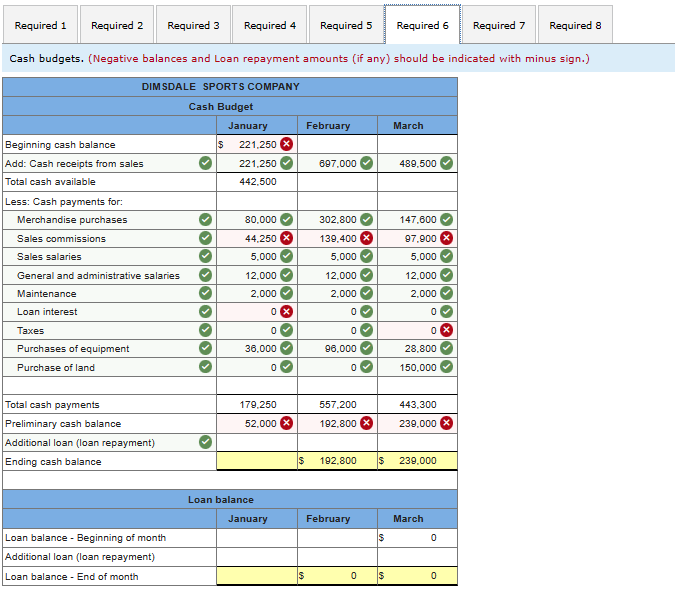Image resolution: width=675 pixels, height=593 pixels.
Task: Click green check beside February loan interest
Action: pos(366,311)
